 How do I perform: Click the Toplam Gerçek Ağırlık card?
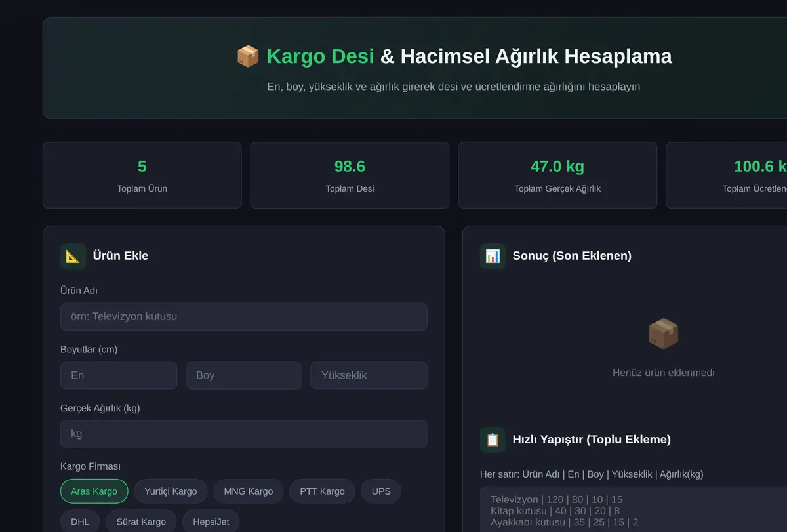click(557, 175)
